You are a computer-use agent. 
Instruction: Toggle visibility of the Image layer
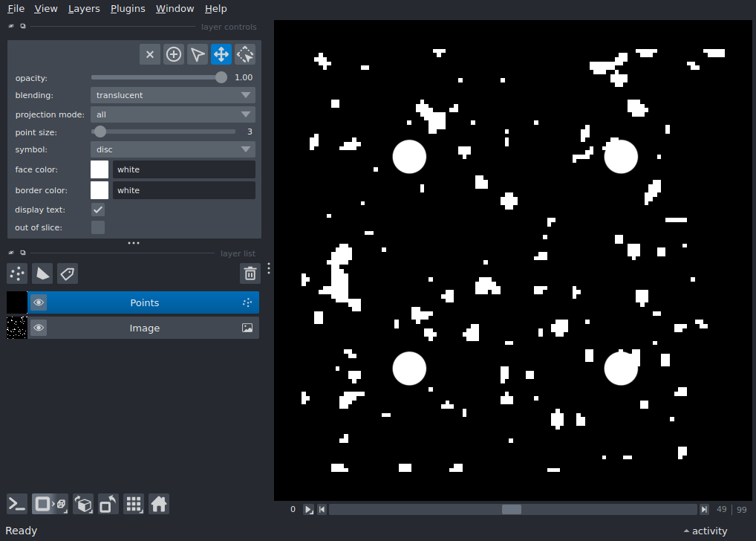(39, 328)
